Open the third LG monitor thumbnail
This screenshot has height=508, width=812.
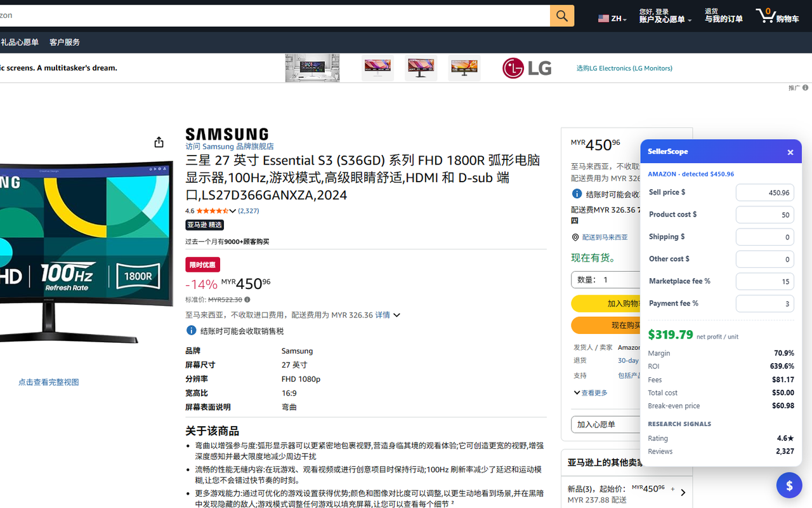coord(421,68)
